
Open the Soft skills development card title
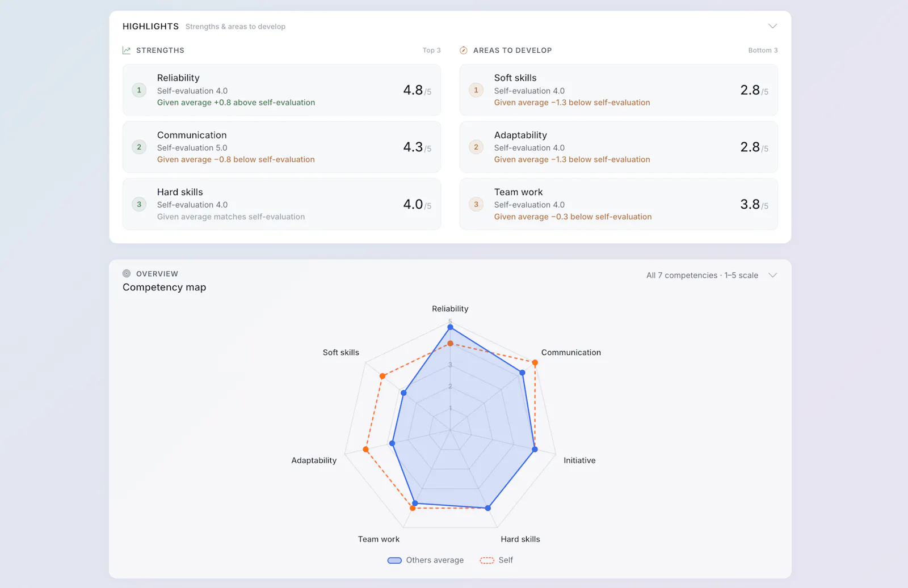tap(515, 78)
